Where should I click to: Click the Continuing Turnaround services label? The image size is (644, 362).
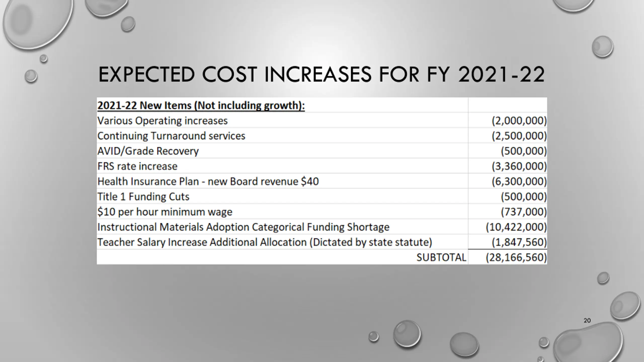click(171, 136)
